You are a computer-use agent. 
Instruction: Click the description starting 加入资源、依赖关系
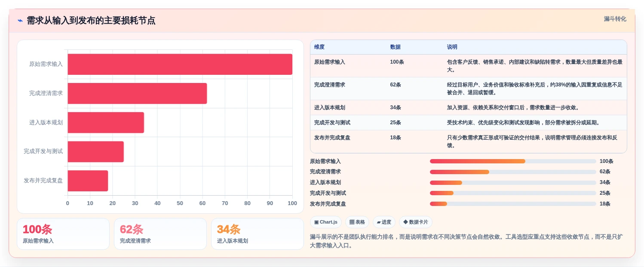pyautogui.click(x=513, y=107)
